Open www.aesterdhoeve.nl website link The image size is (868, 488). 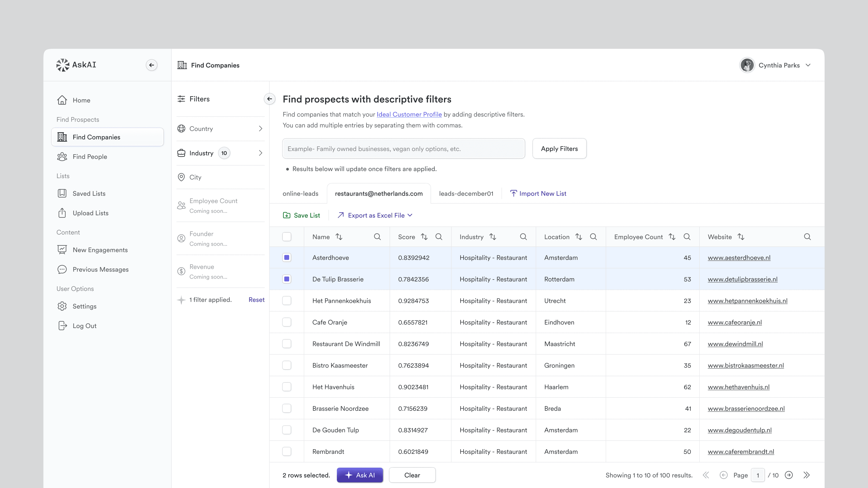coord(739,258)
